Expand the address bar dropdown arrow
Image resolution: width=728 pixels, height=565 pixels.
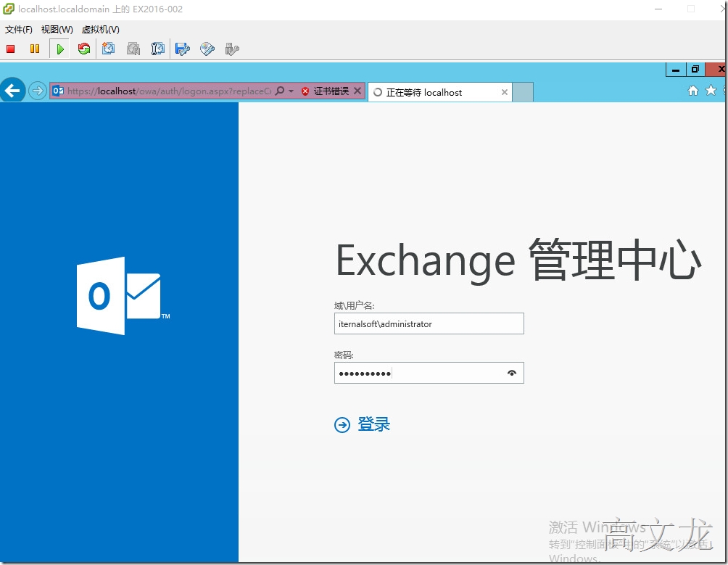[291, 91]
